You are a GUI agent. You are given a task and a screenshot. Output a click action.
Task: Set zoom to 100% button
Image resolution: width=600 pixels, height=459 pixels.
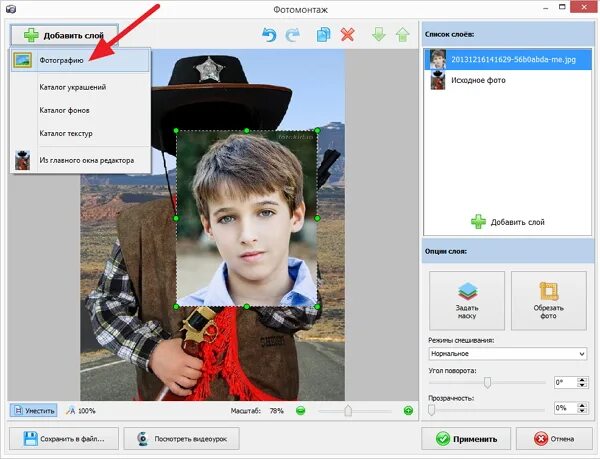click(81, 411)
